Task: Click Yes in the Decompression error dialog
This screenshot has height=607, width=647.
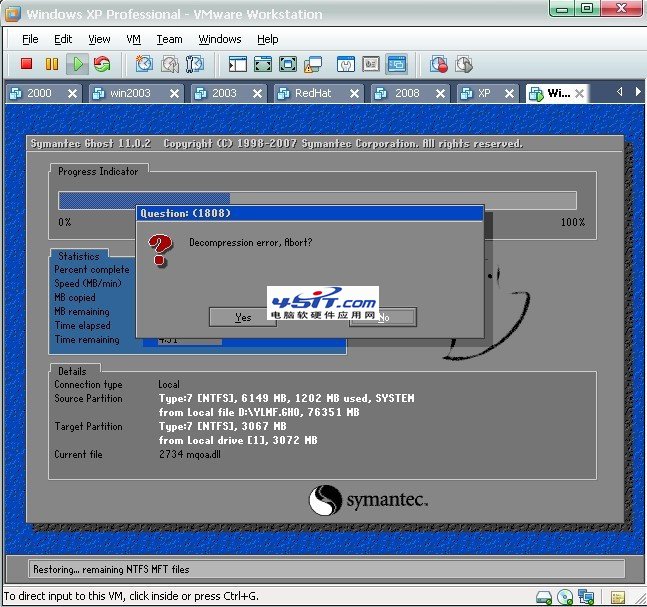Action: coord(243,317)
